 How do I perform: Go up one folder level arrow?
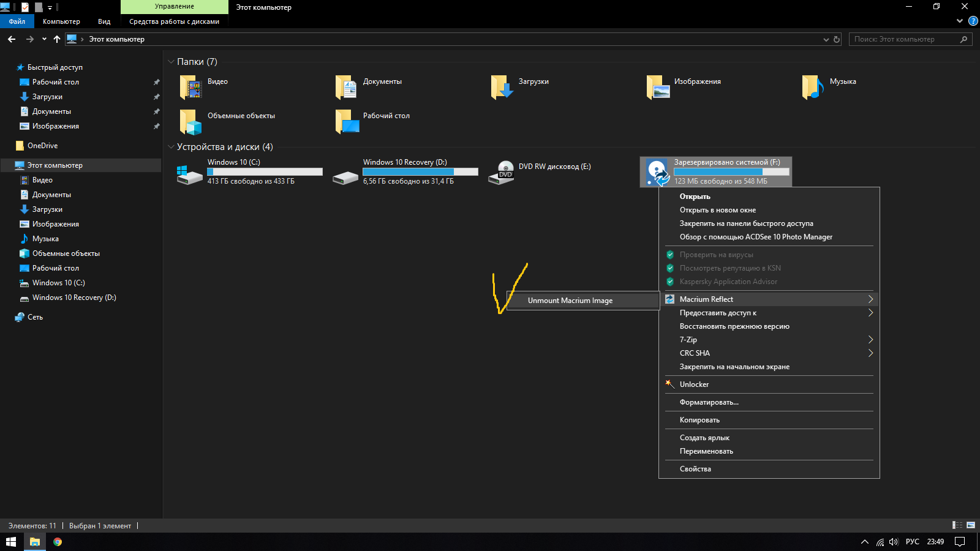(57, 39)
